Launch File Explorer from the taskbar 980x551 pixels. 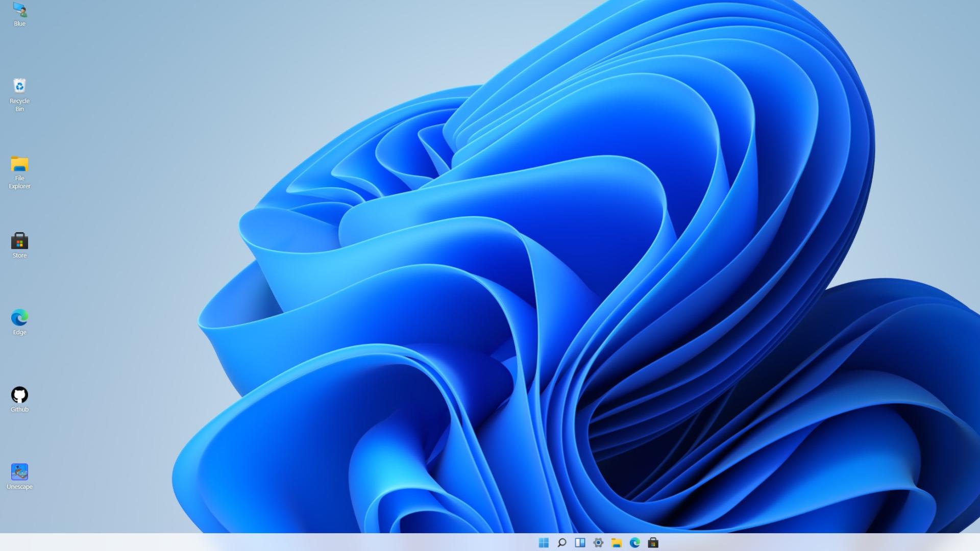coord(617,542)
